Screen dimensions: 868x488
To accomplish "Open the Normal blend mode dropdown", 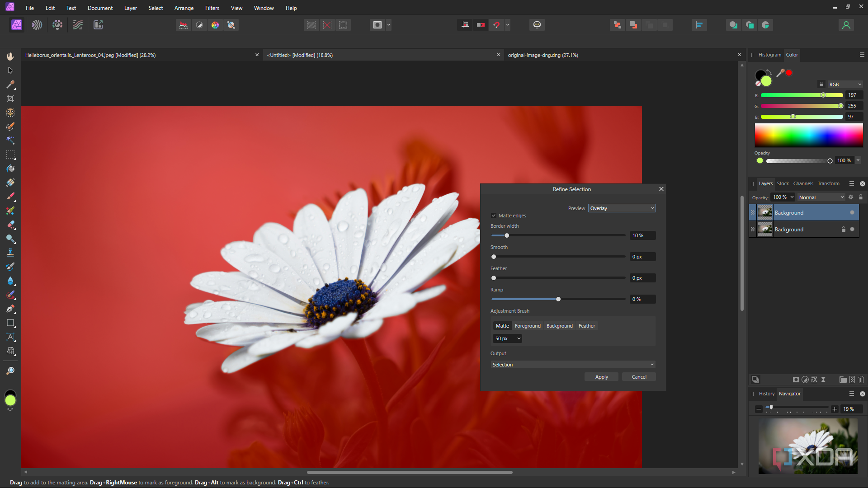I will coord(821,197).
